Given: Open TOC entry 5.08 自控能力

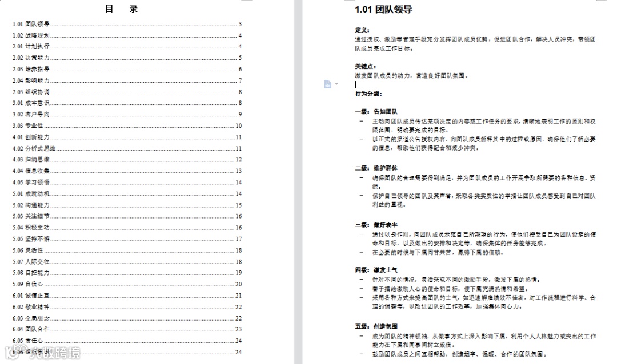Looking at the screenshot, I should coord(127,273).
